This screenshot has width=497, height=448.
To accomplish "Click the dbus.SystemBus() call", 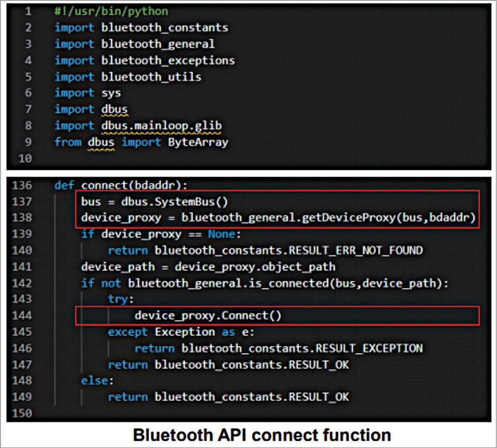I will [x=175, y=201].
